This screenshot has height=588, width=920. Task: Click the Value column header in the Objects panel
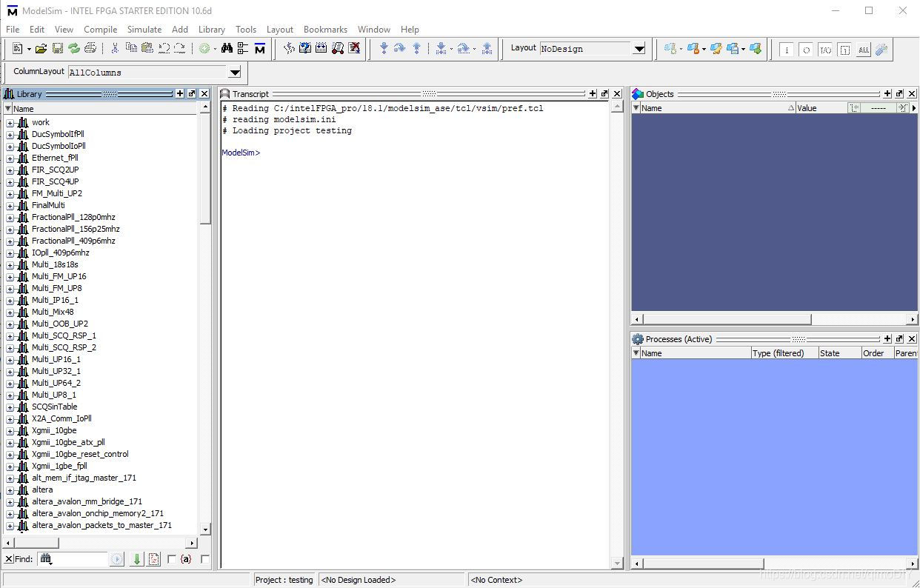(x=821, y=108)
